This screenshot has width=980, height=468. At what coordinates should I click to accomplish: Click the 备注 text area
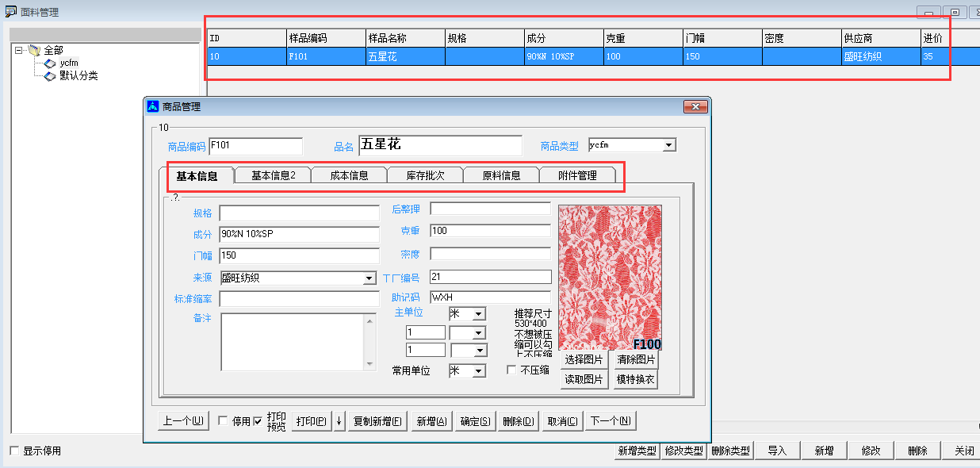292,342
